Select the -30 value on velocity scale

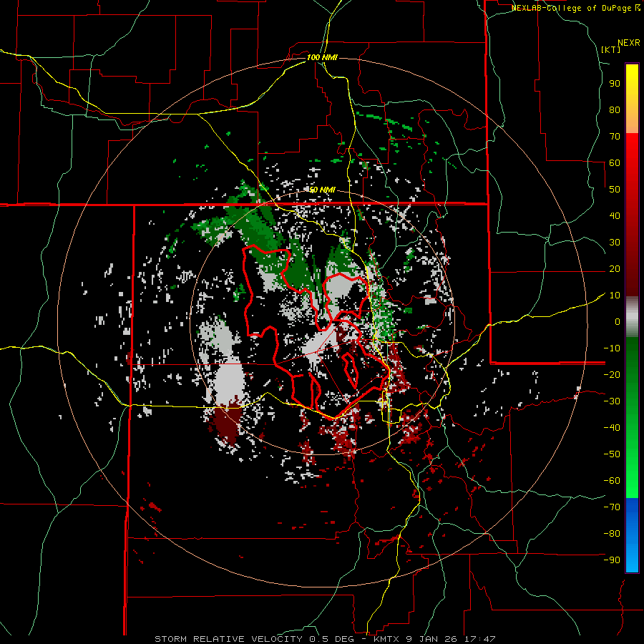coord(612,401)
